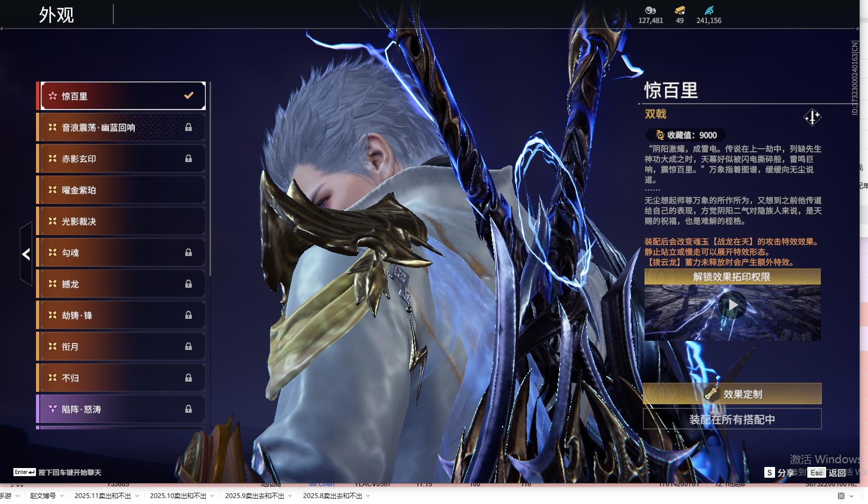Click the lock icon on 撼龙
This screenshot has height=504, width=868.
click(189, 284)
